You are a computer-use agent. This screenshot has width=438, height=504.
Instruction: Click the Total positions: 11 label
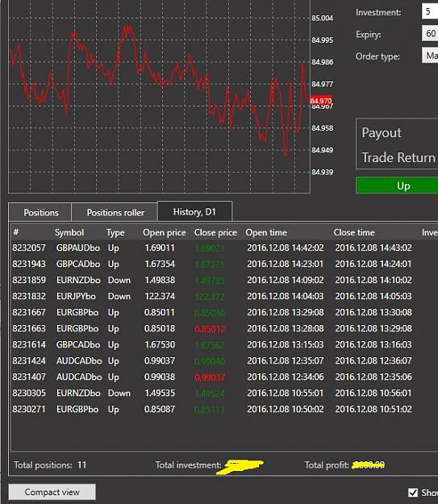(50, 464)
